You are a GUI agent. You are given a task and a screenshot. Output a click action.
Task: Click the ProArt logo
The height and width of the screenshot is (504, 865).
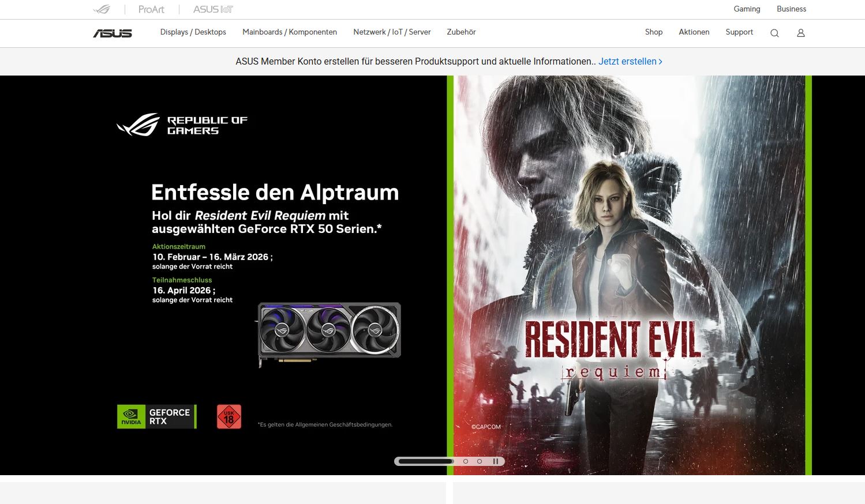coord(150,9)
